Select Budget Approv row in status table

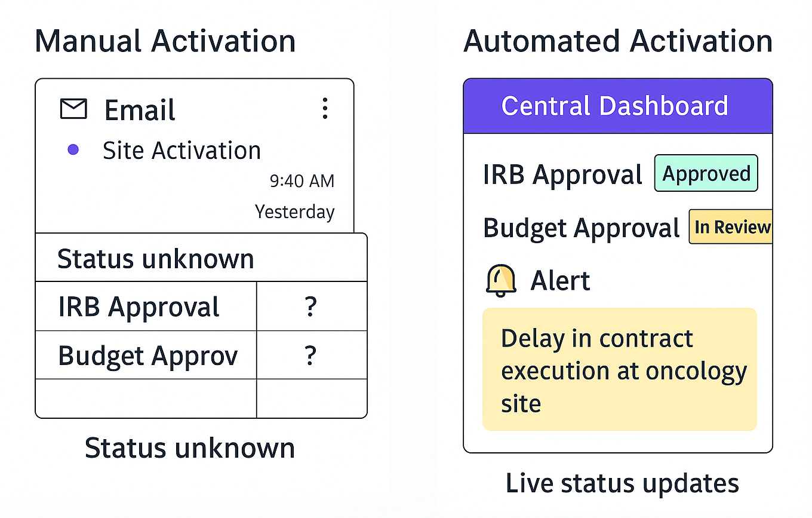pyautogui.click(x=201, y=355)
